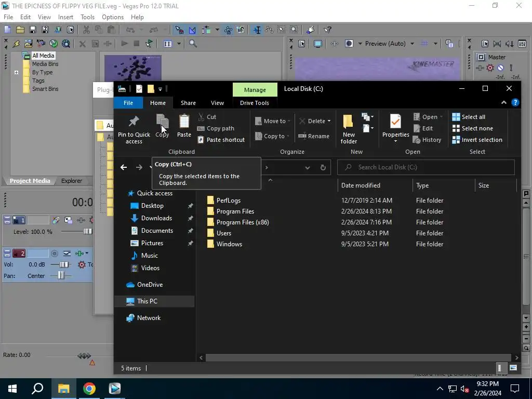Open the File tab in Explorer
This screenshot has width=532, height=399.
pos(128,103)
